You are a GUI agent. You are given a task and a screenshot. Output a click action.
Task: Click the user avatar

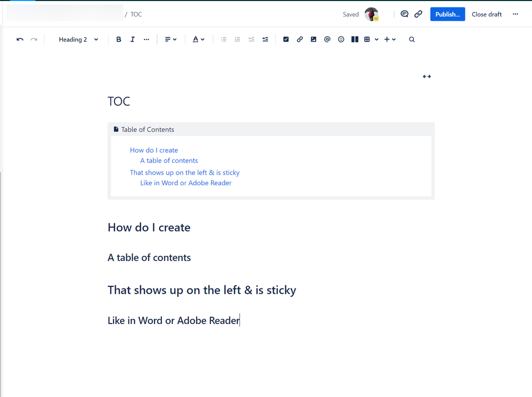372,14
